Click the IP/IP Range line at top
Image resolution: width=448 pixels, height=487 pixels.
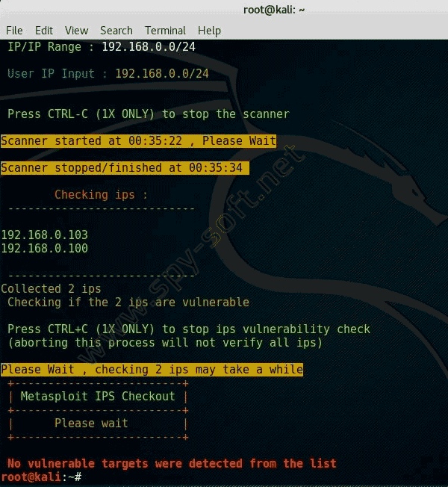(x=108, y=47)
